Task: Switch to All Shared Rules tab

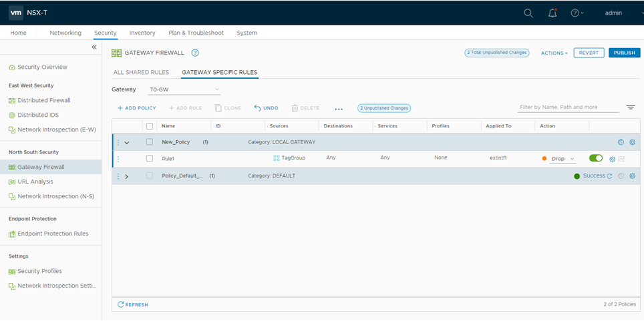Action: click(x=141, y=72)
